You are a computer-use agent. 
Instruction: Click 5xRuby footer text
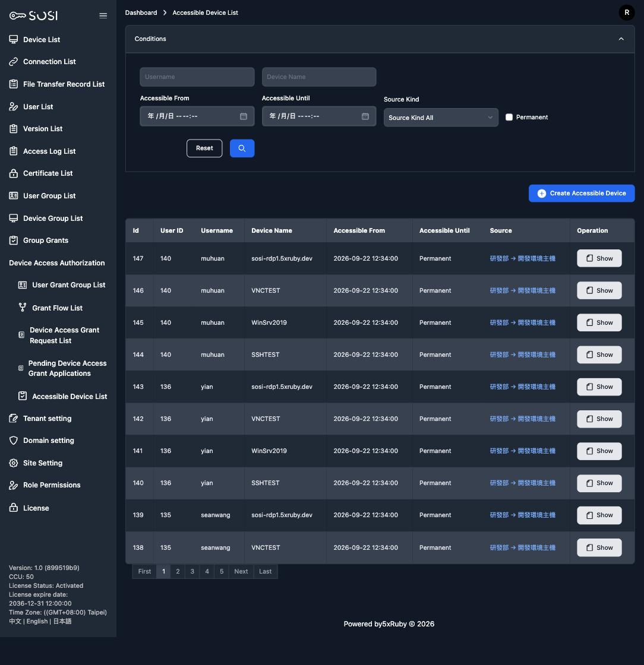click(394, 624)
